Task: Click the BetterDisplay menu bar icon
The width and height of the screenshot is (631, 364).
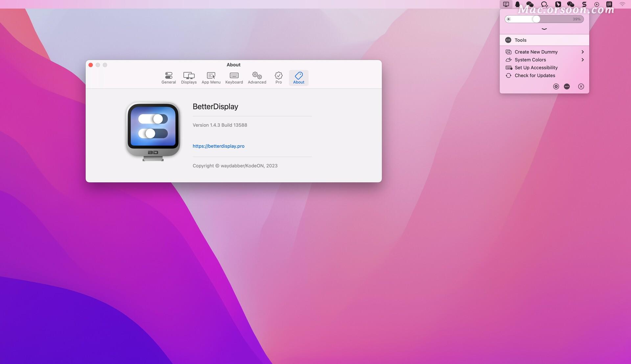Action: pyautogui.click(x=506, y=4)
